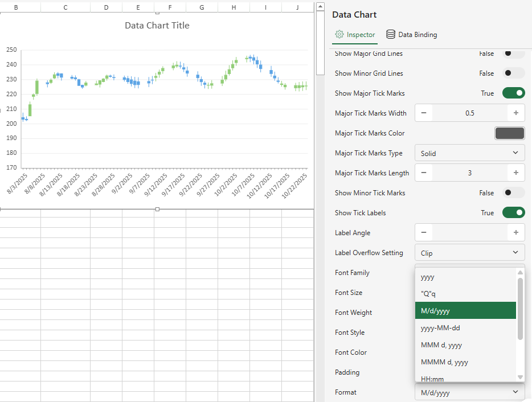Screen dimensions: 532x402
Task: Choose the yyyy format option
Action: tap(465, 277)
